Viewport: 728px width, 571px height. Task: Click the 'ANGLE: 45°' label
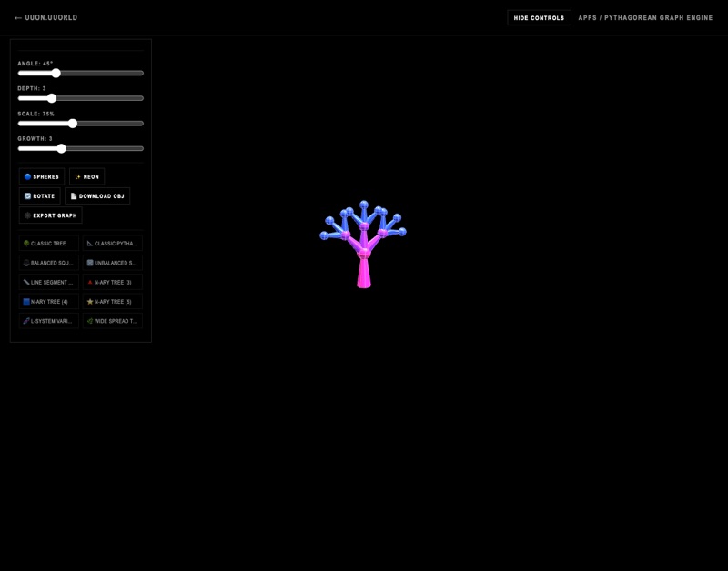point(35,64)
